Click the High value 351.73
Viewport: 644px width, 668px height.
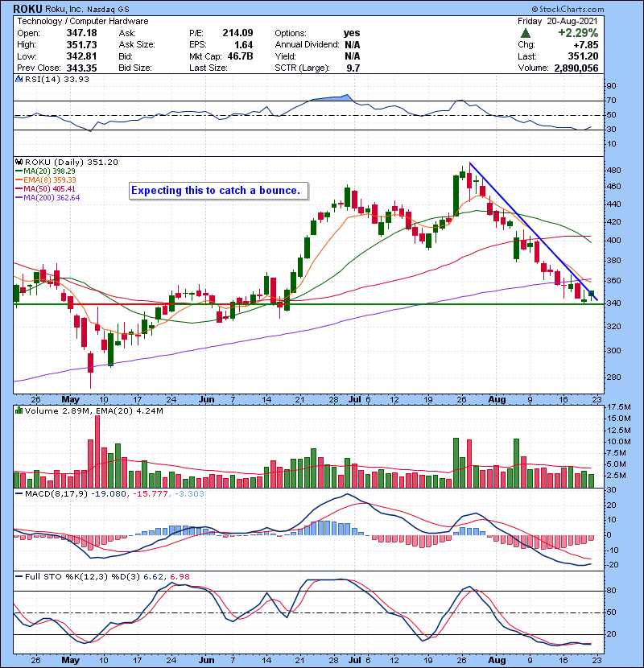point(81,45)
